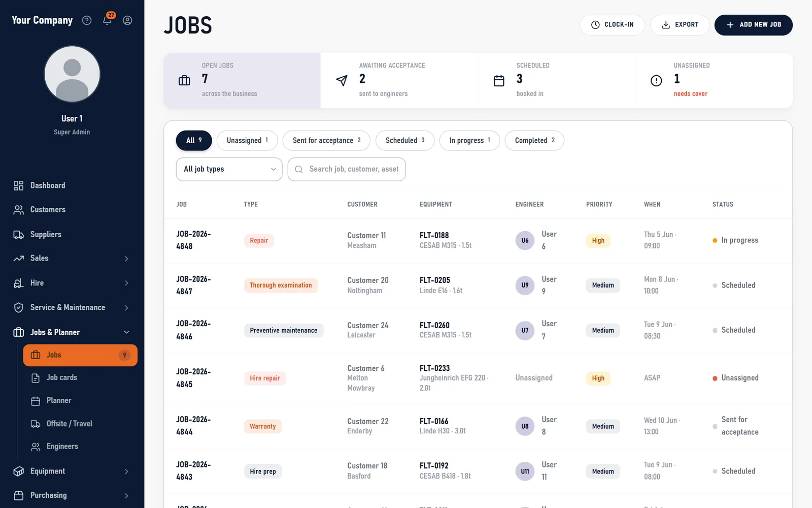
Task: Expand the Purchasing menu chevron
Action: coord(126,496)
